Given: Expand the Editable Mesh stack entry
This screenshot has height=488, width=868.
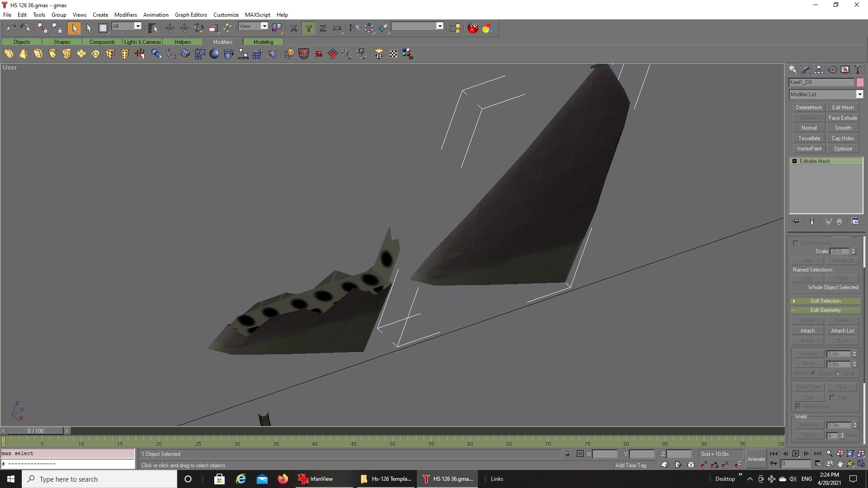Looking at the screenshot, I should click(794, 161).
